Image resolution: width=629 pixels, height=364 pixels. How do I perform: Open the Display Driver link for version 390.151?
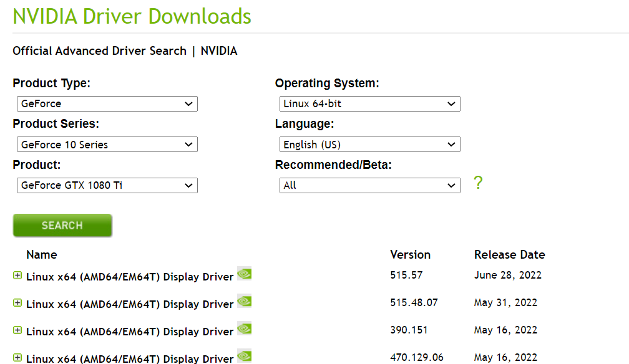click(130, 332)
